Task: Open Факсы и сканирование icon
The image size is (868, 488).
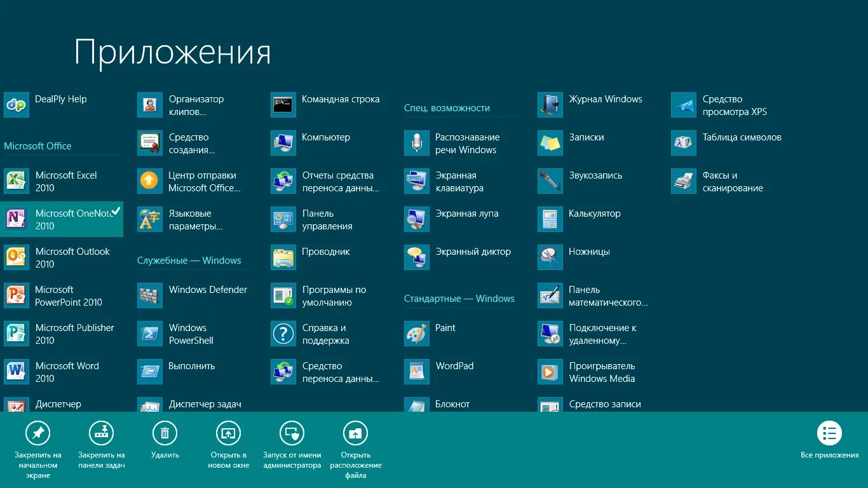Action: point(684,181)
